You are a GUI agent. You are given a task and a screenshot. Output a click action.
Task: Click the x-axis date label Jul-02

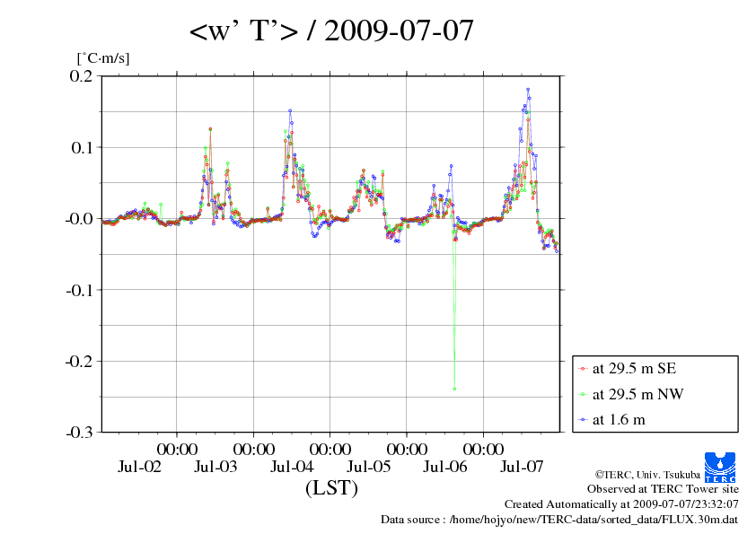[139, 467]
